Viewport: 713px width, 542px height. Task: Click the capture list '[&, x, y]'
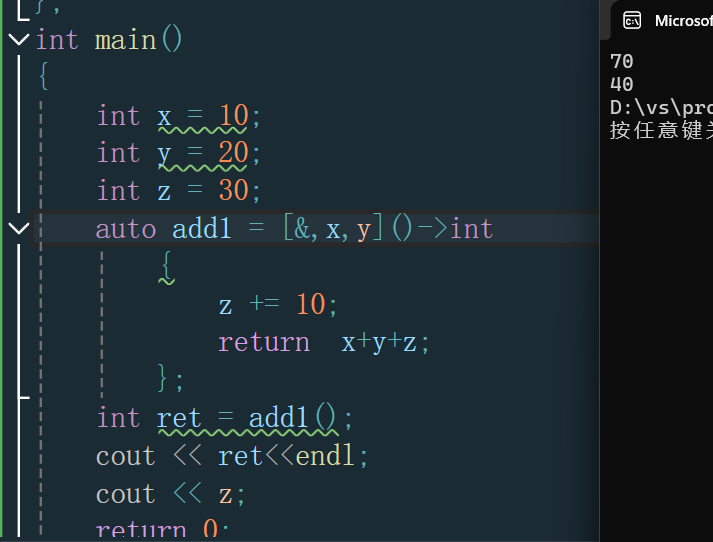tap(333, 228)
